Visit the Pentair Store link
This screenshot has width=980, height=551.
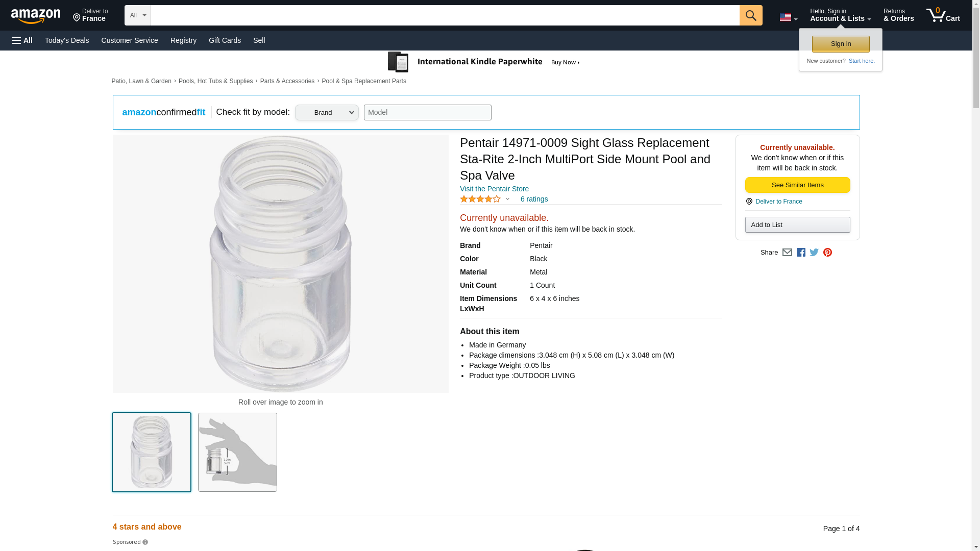click(494, 189)
